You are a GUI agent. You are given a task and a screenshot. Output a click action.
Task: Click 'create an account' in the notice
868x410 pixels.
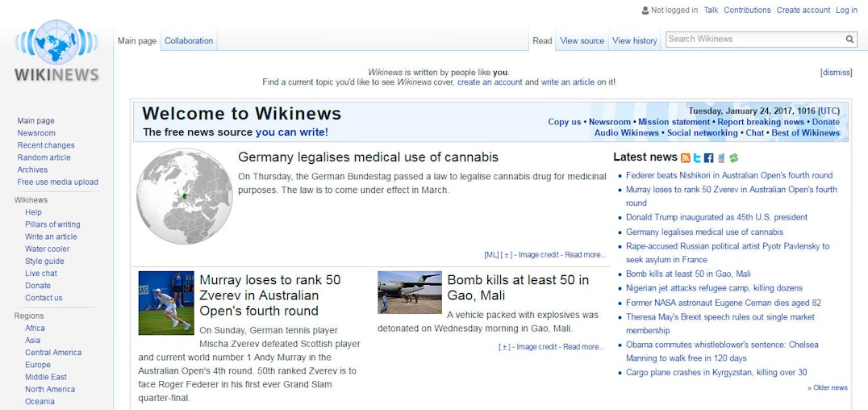pos(490,82)
